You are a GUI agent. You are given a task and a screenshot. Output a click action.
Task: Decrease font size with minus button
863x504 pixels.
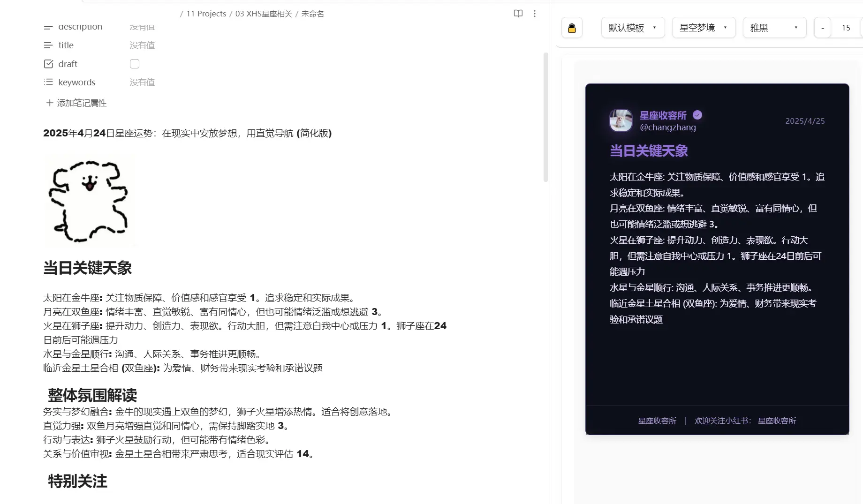822,28
